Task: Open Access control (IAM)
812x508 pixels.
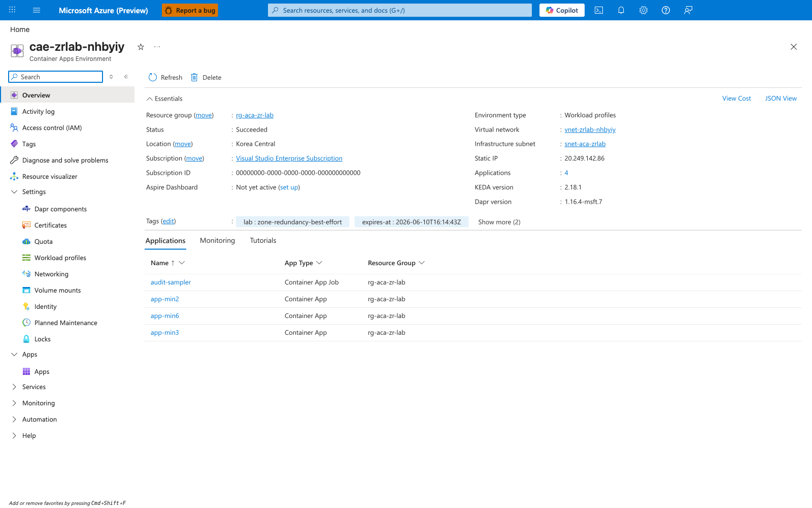Action: 52,128
